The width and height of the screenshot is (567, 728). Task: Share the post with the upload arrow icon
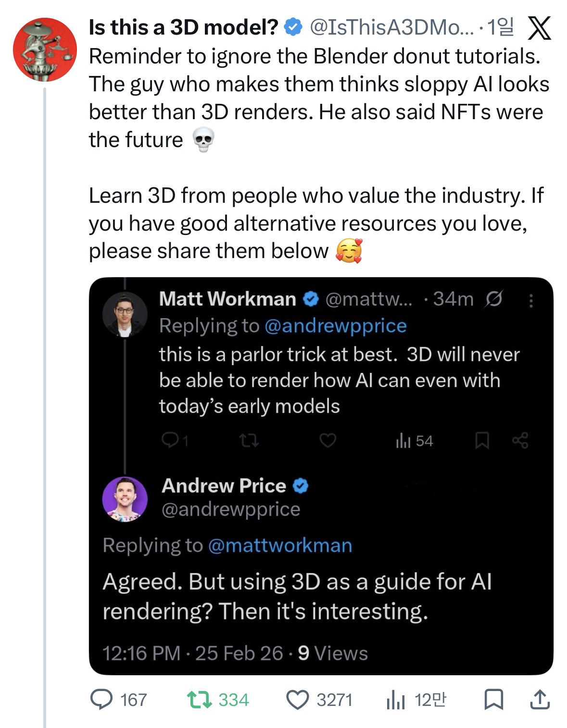pyautogui.click(x=539, y=700)
